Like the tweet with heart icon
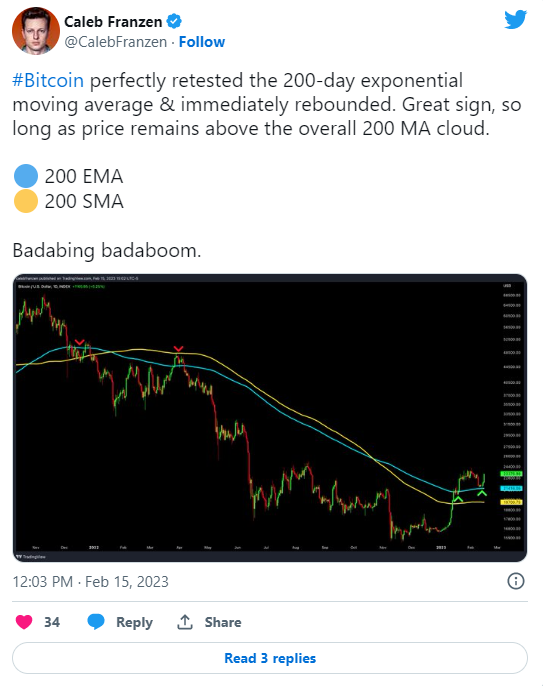Screen dimensions: 543x686 [x=24, y=622]
